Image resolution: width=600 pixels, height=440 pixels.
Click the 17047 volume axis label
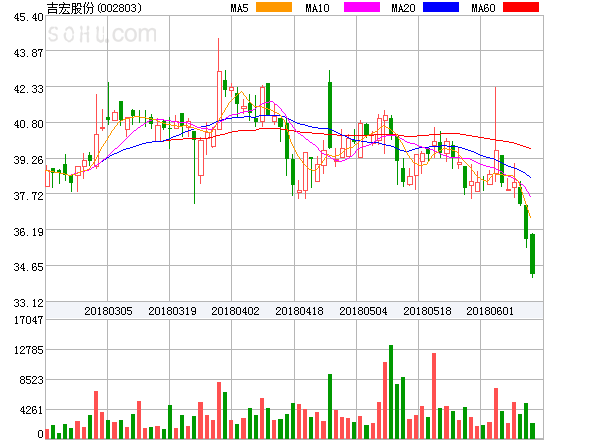(28, 320)
